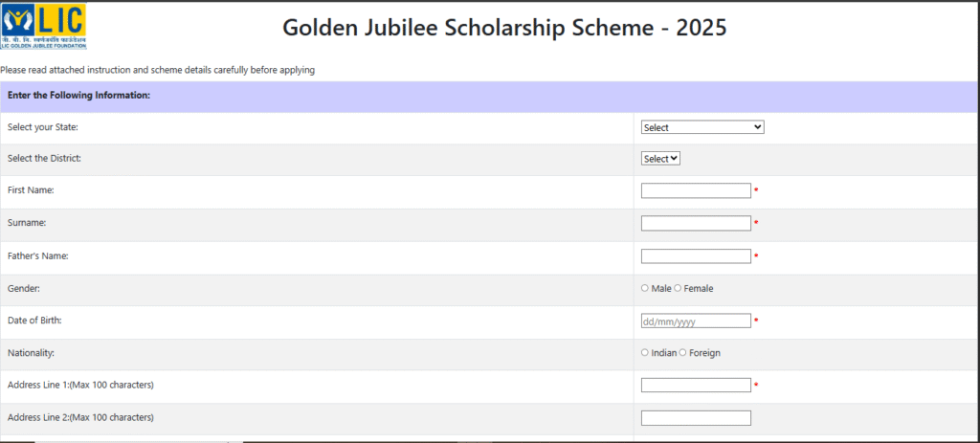Focus the First Name input field
Screen dimensions: 980x443
(696, 191)
